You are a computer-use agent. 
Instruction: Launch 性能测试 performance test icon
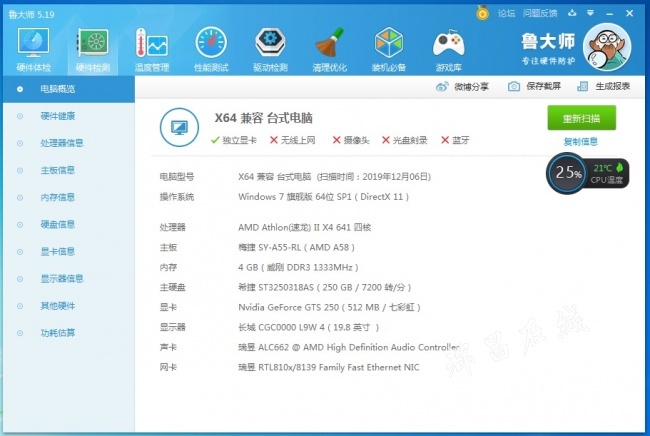(x=211, y=49)
